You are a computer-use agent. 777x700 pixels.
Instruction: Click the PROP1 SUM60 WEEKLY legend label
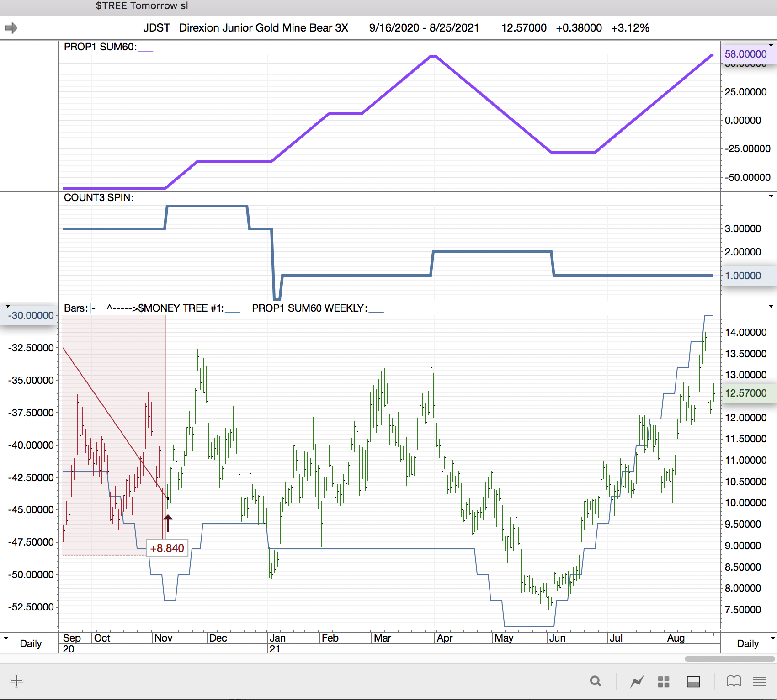pos(309,308)
